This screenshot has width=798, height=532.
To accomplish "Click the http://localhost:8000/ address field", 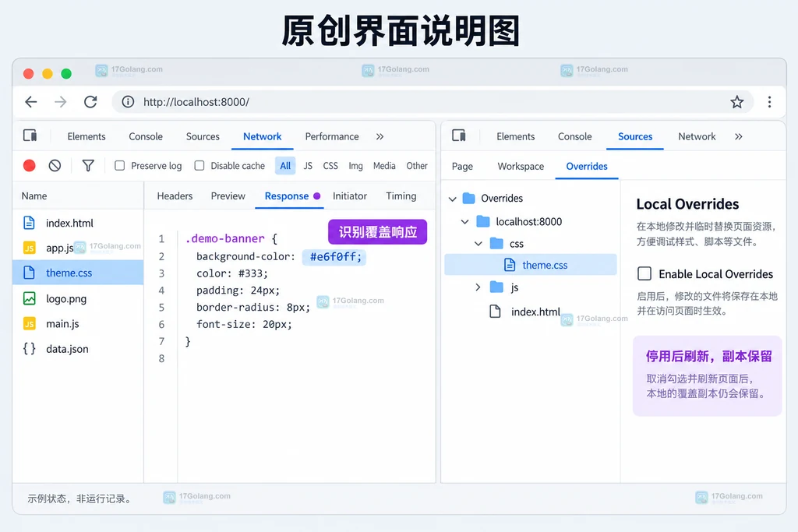I will [x=433, y=102].
